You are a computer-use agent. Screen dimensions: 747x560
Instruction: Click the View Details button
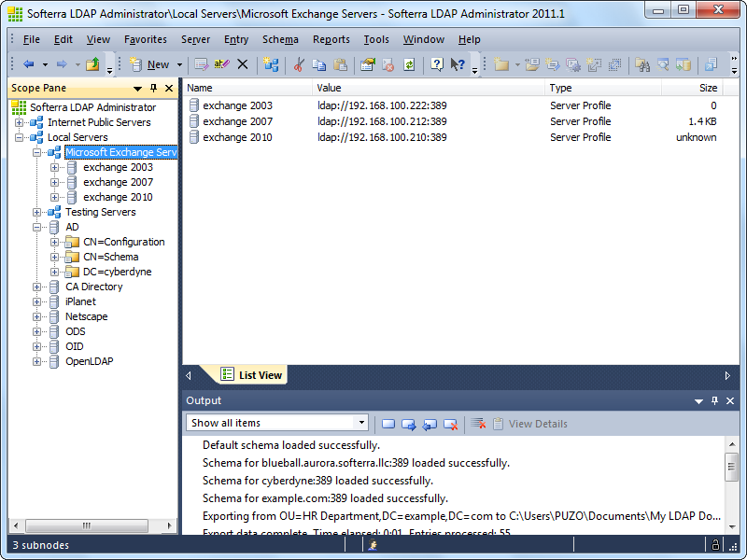530,424
